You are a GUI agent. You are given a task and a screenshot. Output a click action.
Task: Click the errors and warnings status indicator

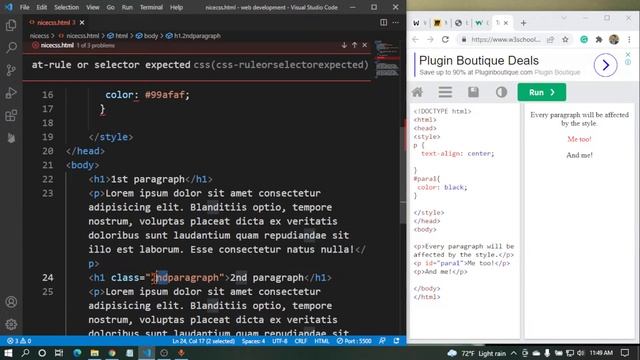pyautogui.click(x=19, y=341)
